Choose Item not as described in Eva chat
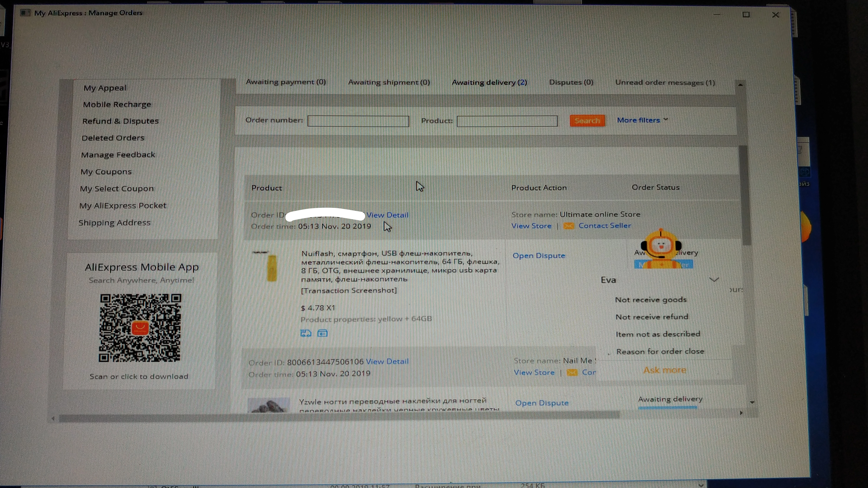Image resolution: width=868 pixels, height=488 pixels. tap(658, 334)
